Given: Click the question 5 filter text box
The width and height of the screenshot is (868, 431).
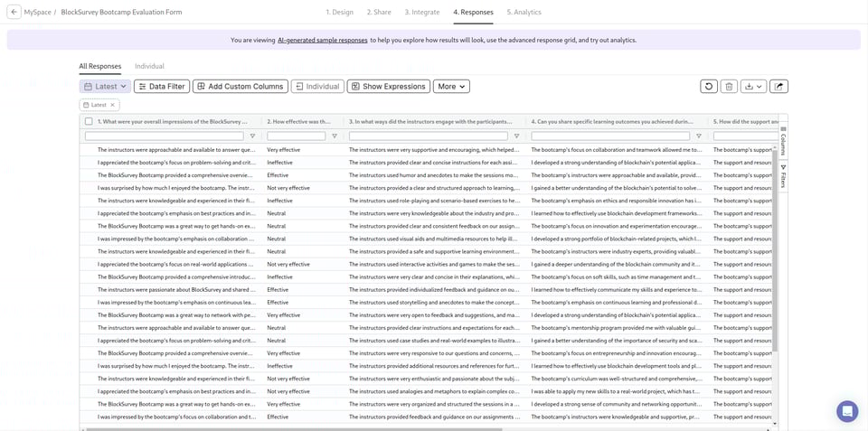Looking at the screenshot, I should pyautogui.click(x=746, y=136).
